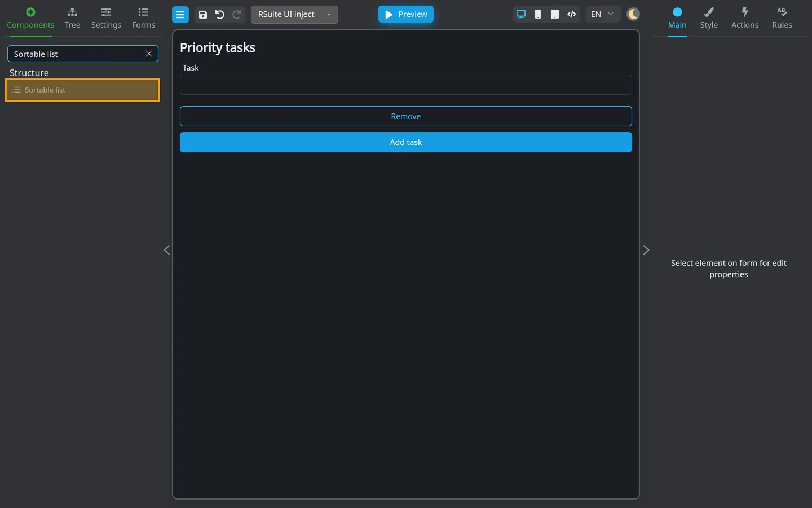Image resolution: width=812 pixels, height=508 pixels.
Task: Open the Forms tab
Action: 143,19
